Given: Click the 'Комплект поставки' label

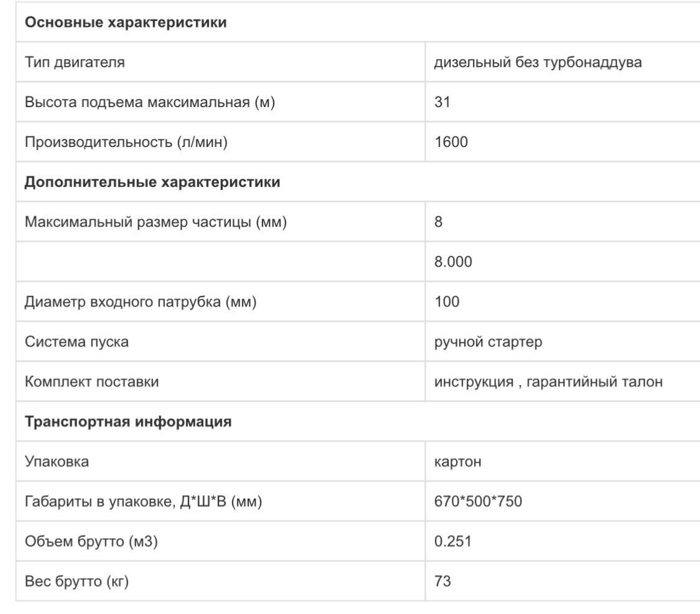Looking at the screenshot, I should 91,382.
